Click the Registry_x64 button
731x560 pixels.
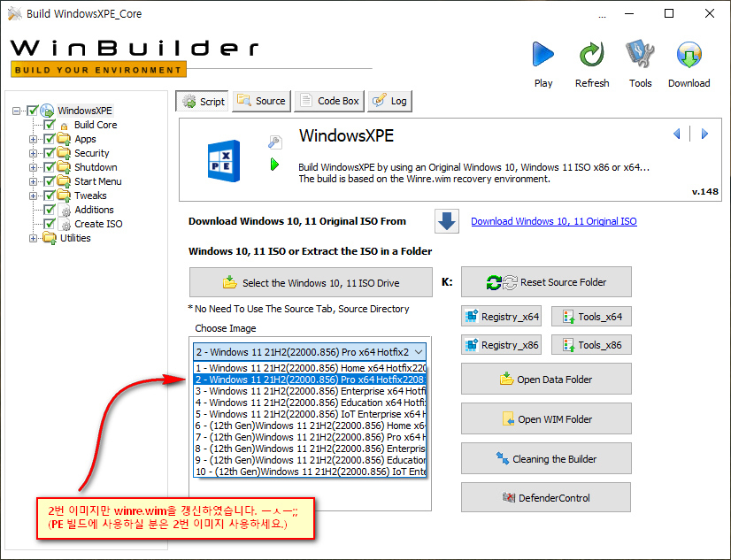pos(502,317)
